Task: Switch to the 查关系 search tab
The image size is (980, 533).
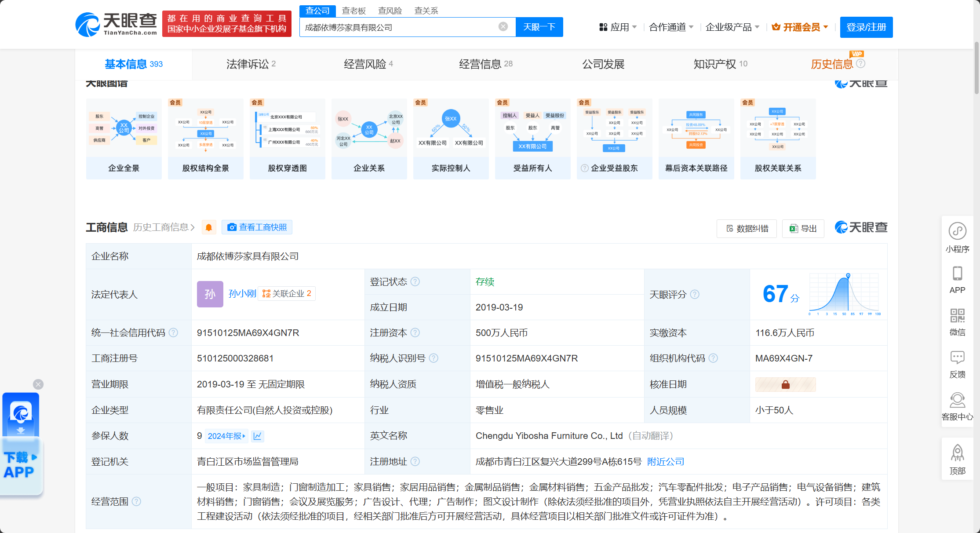Action: 426,11
